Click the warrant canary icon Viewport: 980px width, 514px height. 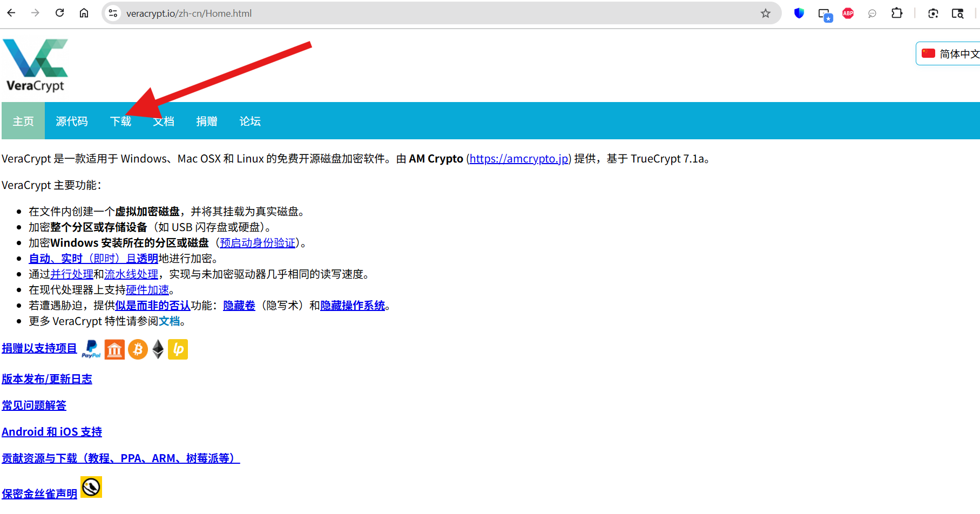[x=91, y=487]
